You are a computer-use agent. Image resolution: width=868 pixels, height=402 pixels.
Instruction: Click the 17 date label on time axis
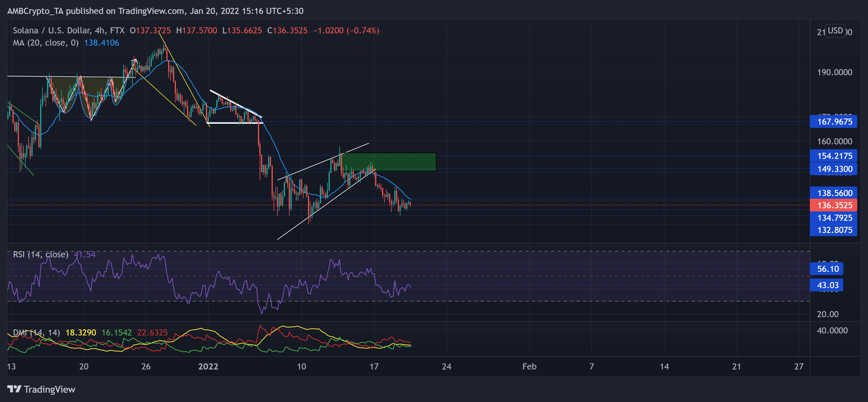374,366
